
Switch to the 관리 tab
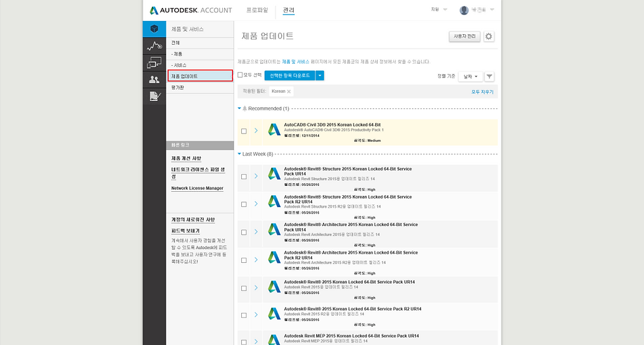pos(288,10)
